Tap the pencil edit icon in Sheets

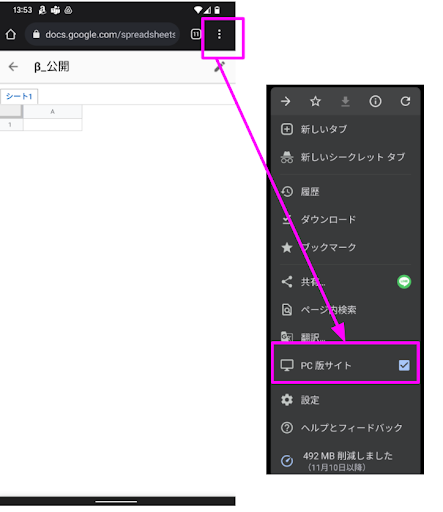[x=219, y=67]
